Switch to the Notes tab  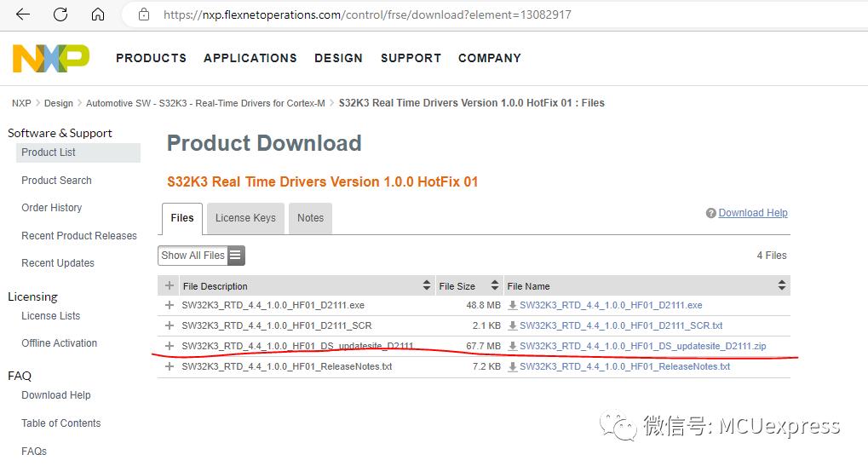coord(310,218)
